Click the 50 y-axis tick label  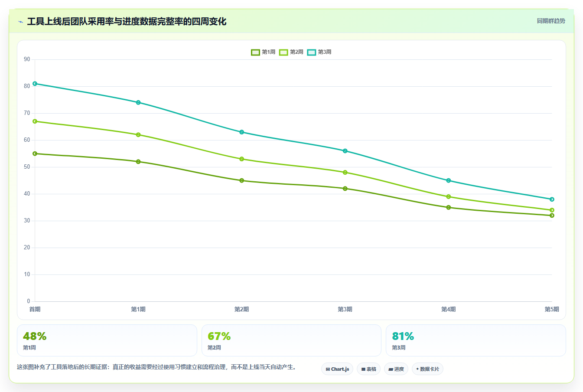tap(27, 167)
